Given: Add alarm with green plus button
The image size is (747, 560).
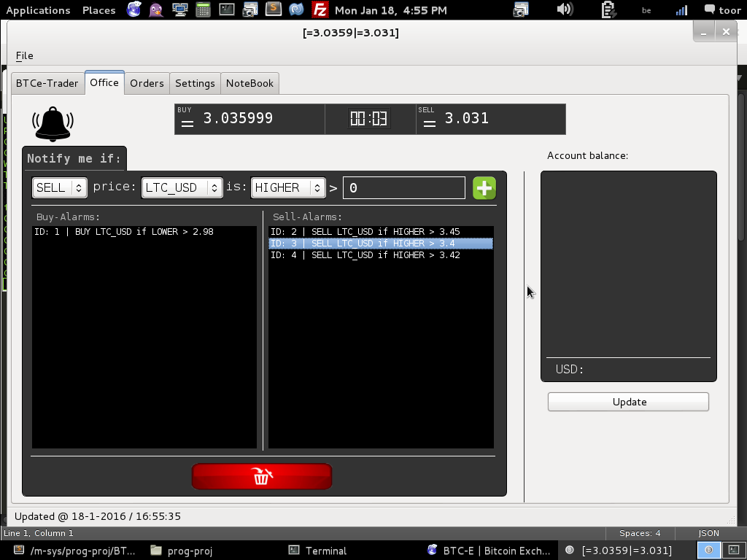Looking at the screenshot, I should click(484, 187).
